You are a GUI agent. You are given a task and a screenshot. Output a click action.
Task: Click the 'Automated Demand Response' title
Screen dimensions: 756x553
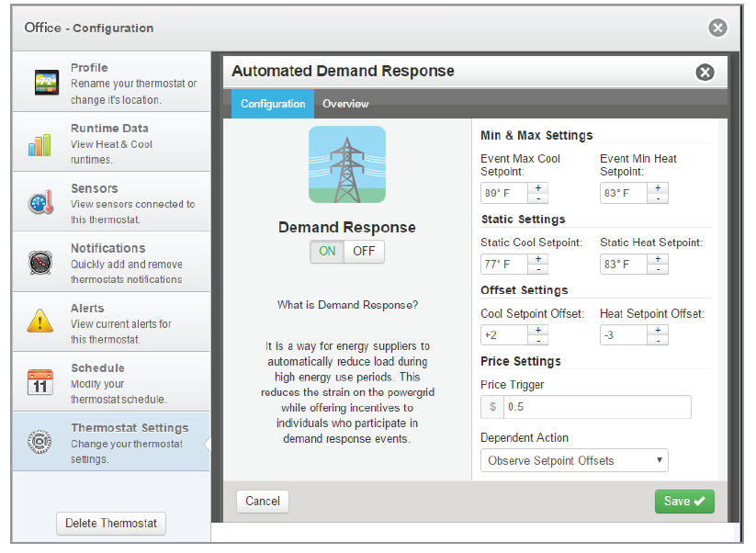point(343,71)
